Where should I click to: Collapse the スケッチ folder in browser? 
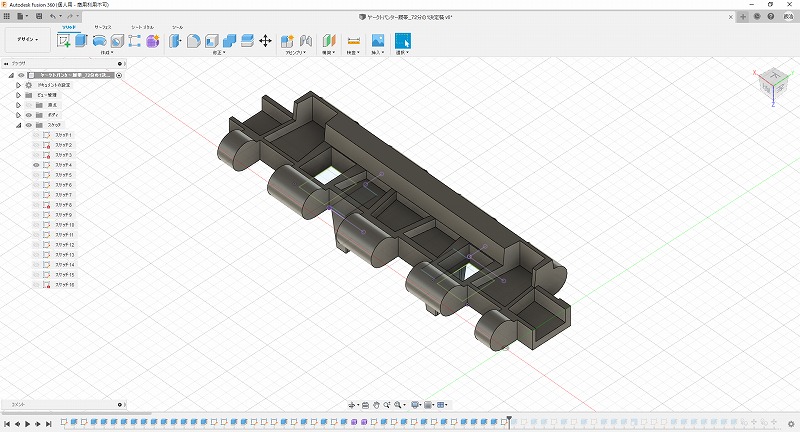[18, 125]
